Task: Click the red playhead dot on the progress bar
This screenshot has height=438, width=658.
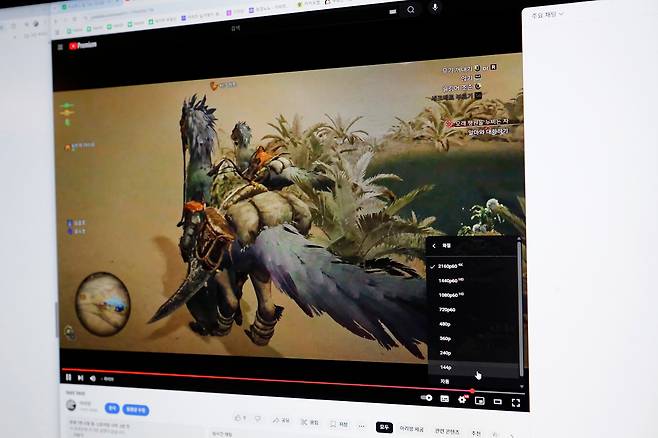Action: 472,391
